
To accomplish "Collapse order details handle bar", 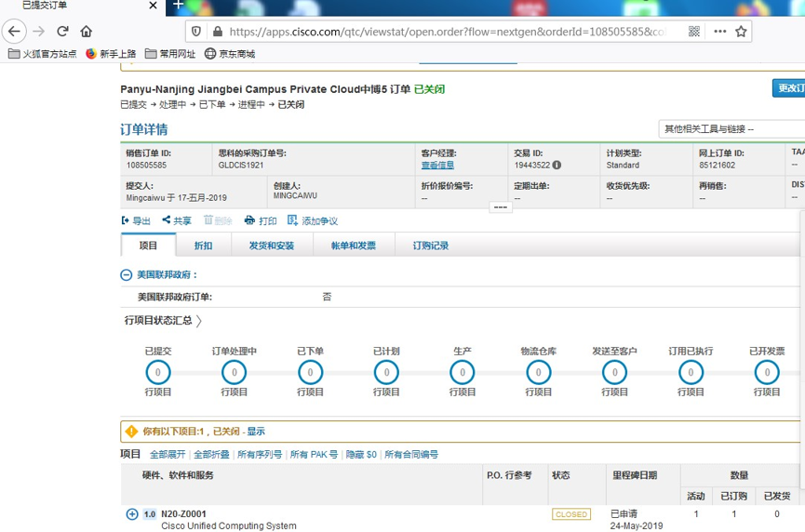I will [x=501, y=207].
